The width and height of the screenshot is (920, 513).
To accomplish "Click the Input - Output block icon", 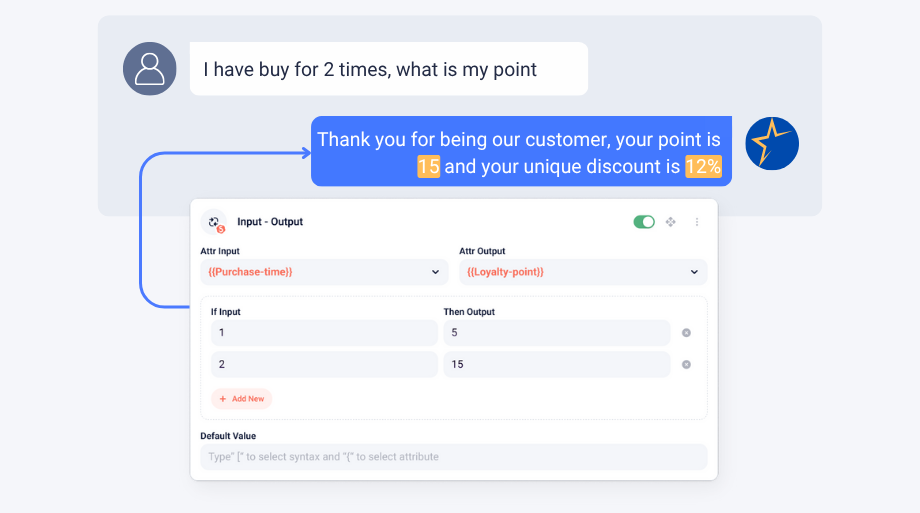I will 214,222.
